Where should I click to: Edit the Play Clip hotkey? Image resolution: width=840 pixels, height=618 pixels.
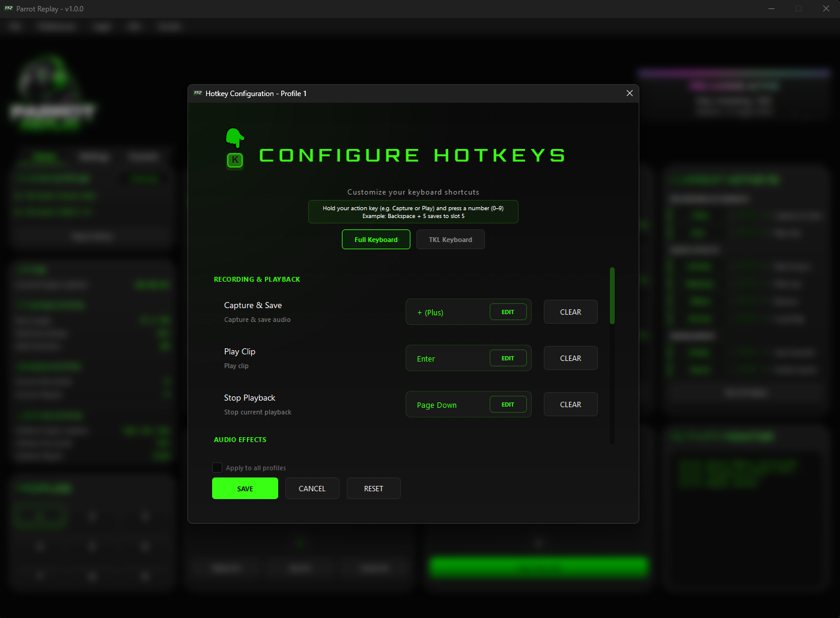click(x=508, y=357)
